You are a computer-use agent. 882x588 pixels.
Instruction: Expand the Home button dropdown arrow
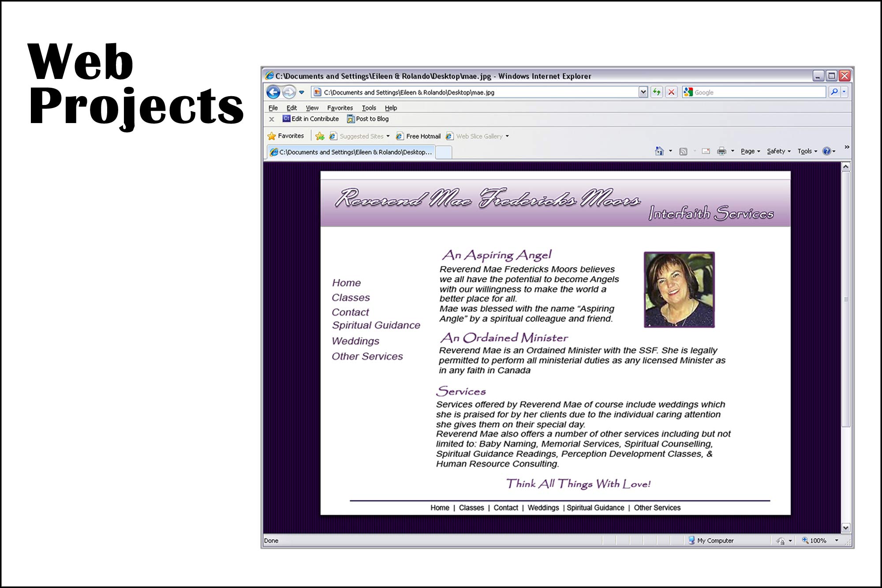click(x=670, y=151)
